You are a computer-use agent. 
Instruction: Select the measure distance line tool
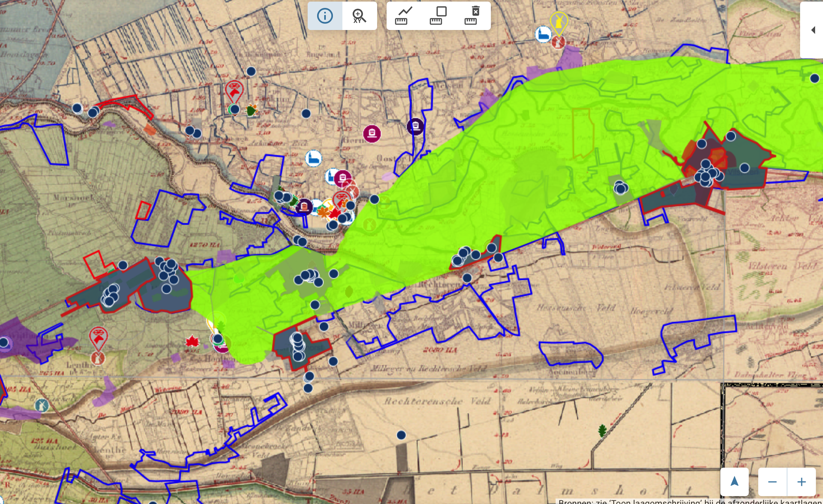pos(404,16)
